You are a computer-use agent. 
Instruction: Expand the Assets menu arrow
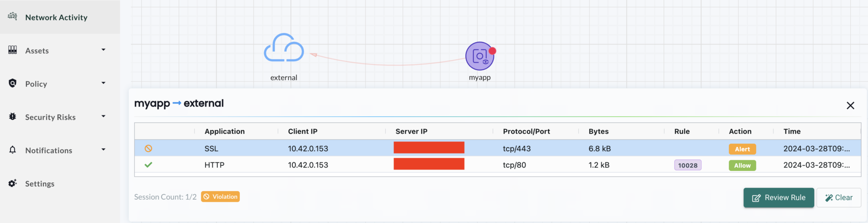point(103,50)
